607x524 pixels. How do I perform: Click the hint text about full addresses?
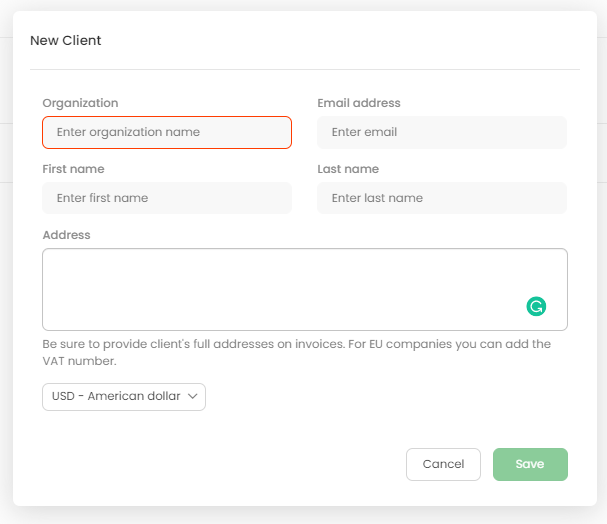point(296,344)
